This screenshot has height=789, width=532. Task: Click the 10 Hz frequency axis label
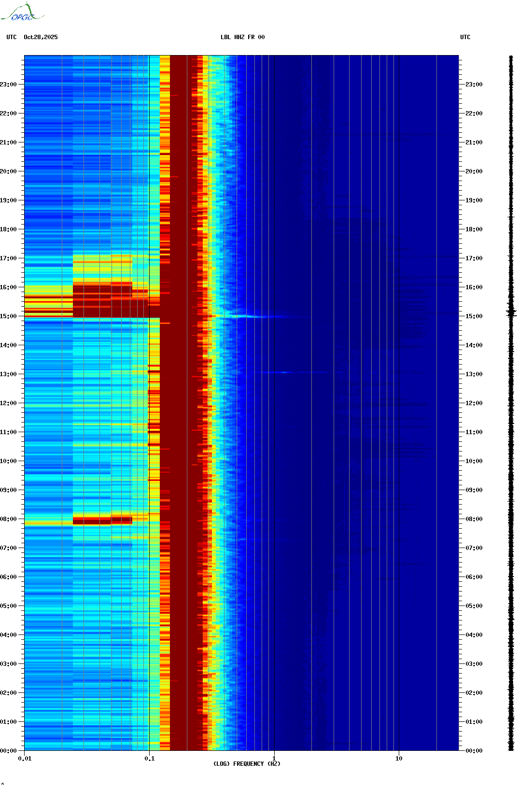tap(399, 759)
